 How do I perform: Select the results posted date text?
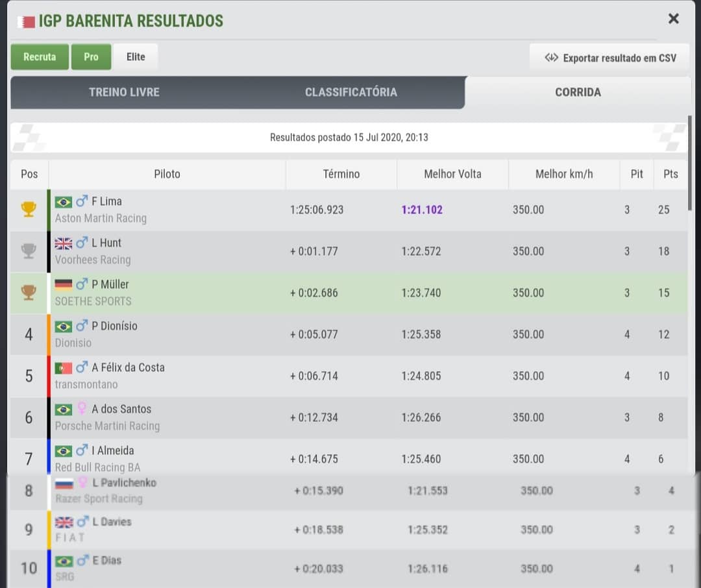pyautogui.click(x=349, y=138)
